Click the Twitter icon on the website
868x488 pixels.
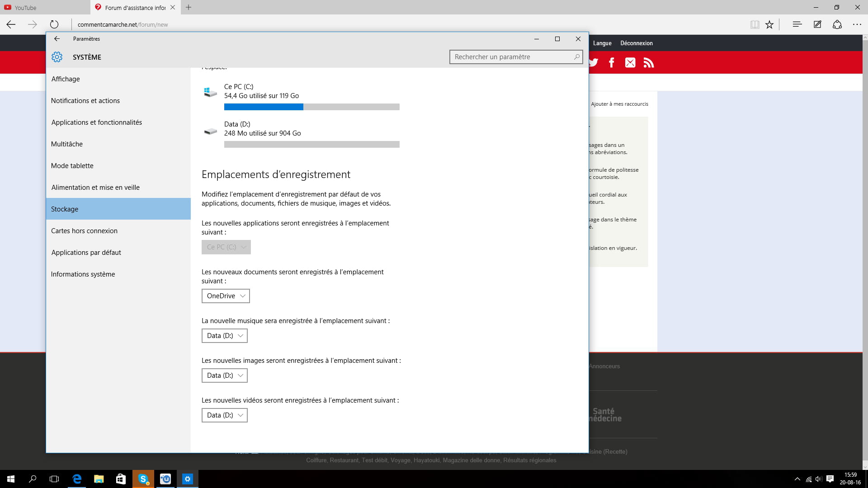pyautogui.click(x=594, y=62)
